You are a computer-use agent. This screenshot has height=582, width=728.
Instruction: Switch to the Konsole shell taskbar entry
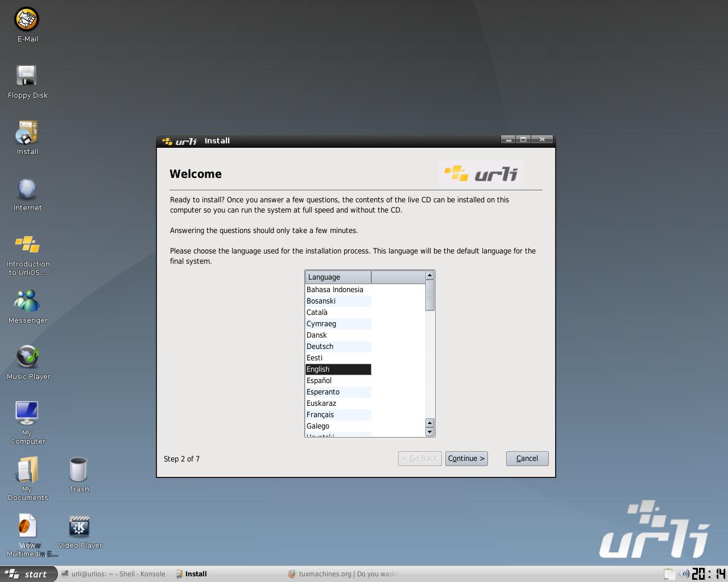(x=113, y=574)
